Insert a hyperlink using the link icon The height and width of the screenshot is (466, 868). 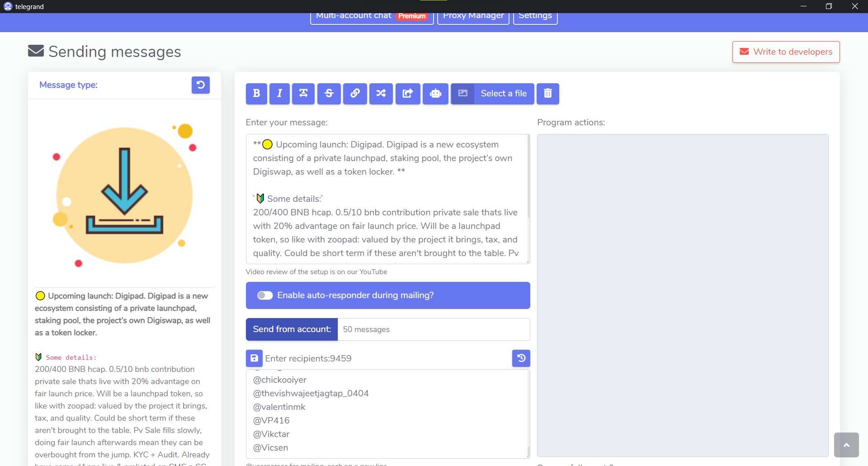pos(355,94)
